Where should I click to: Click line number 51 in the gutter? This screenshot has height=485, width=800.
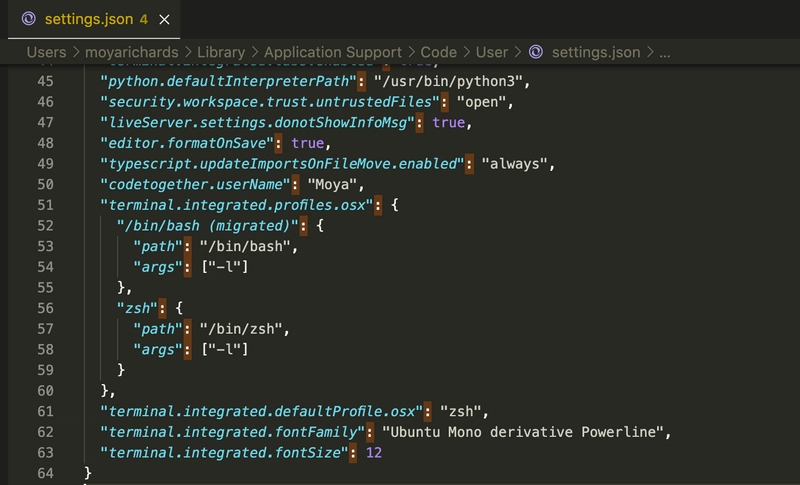tap(45, 205)
